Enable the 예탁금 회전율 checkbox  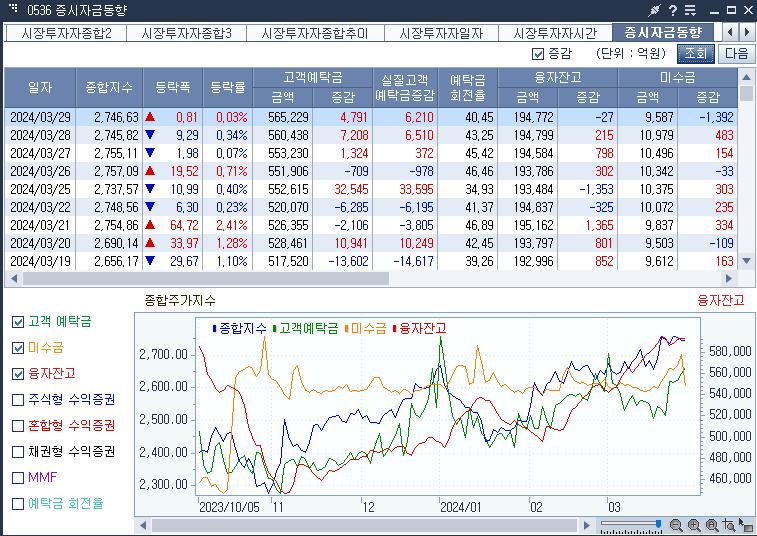coord(18,504)
